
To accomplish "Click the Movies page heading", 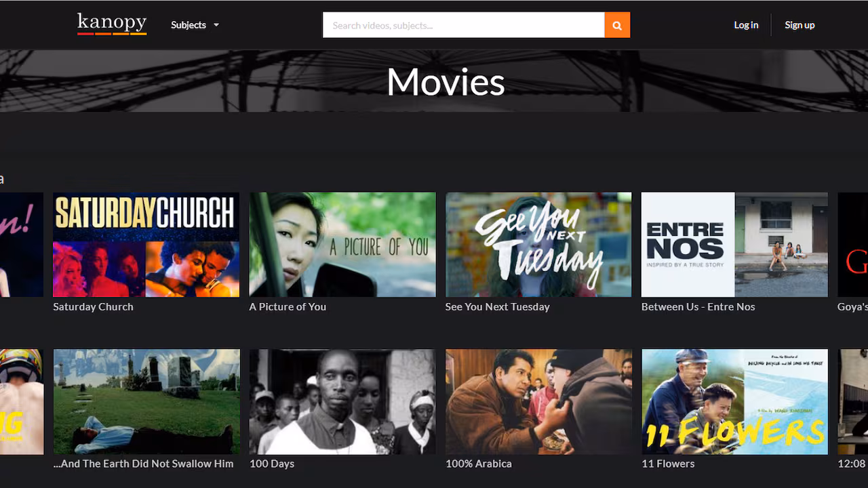I will (446, 82).
